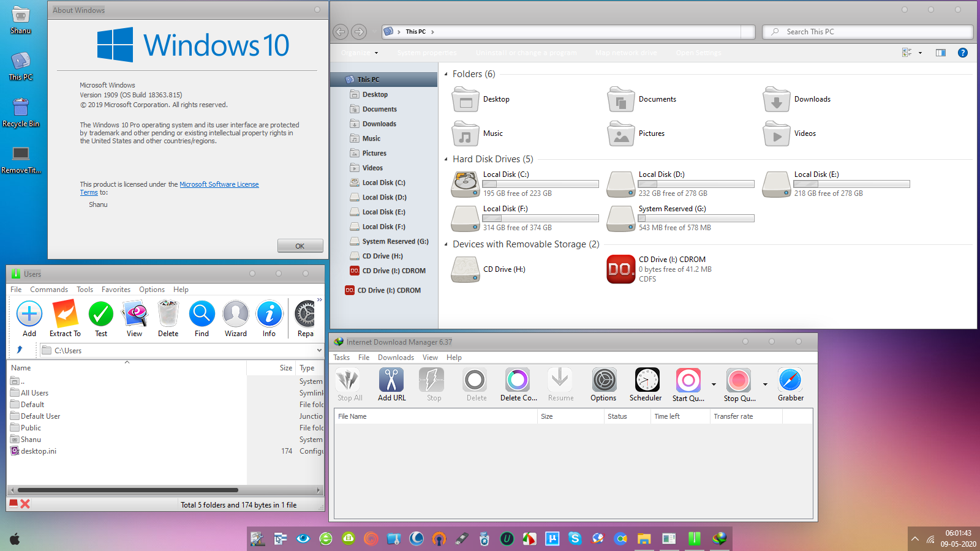Open the Scheduler clock icon
This screenshot has width=980, height=551.
pyautogui.click(x=647, y=380)
